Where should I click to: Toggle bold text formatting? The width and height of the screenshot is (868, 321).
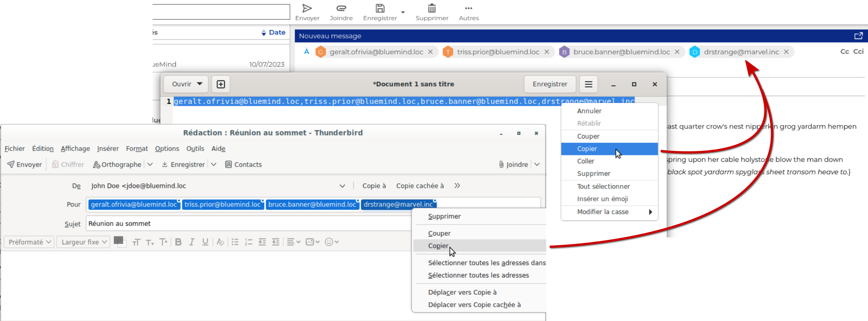coord(178,242)
